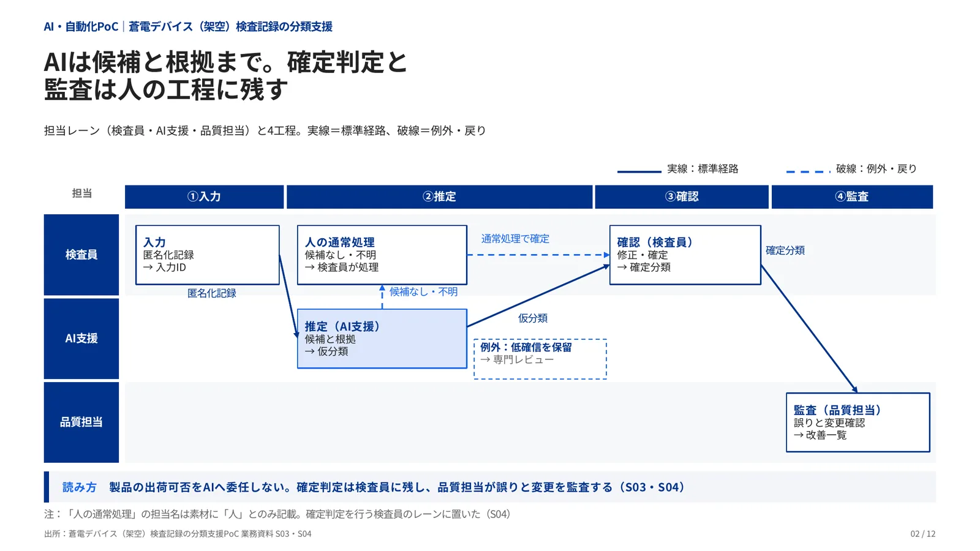Click the 品質担当 lane label
The width and height of the screenshot is (980, 551).
pos(81,422)
